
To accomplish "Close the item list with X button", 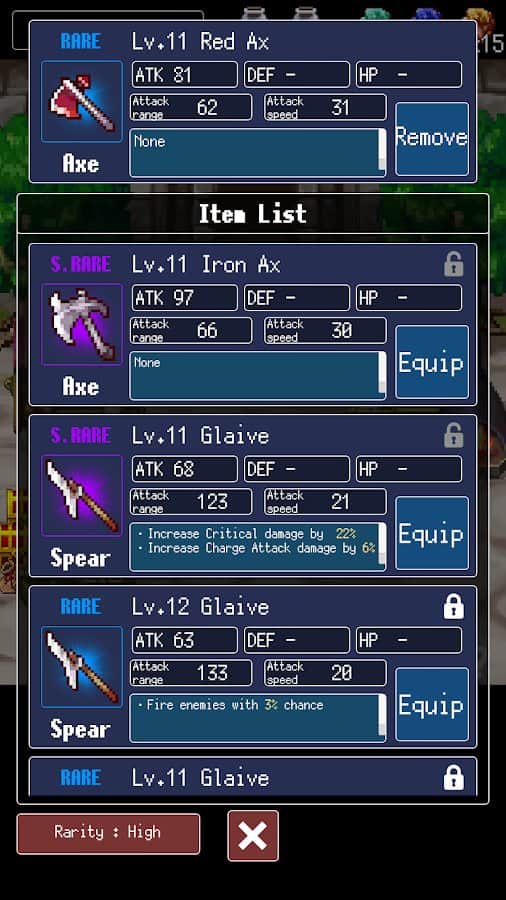I will click(253, 836).
